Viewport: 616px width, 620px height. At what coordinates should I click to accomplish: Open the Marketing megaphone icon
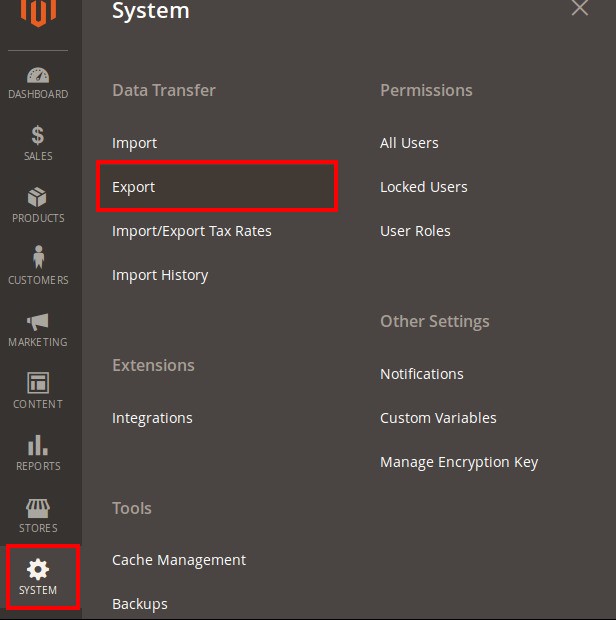(38, 321)
